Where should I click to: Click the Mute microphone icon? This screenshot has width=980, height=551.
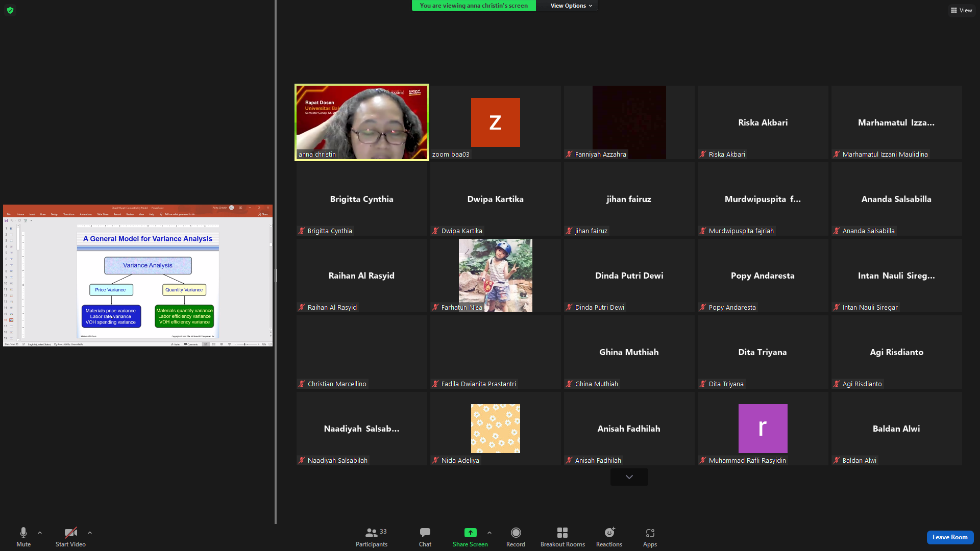coord(23,533)
